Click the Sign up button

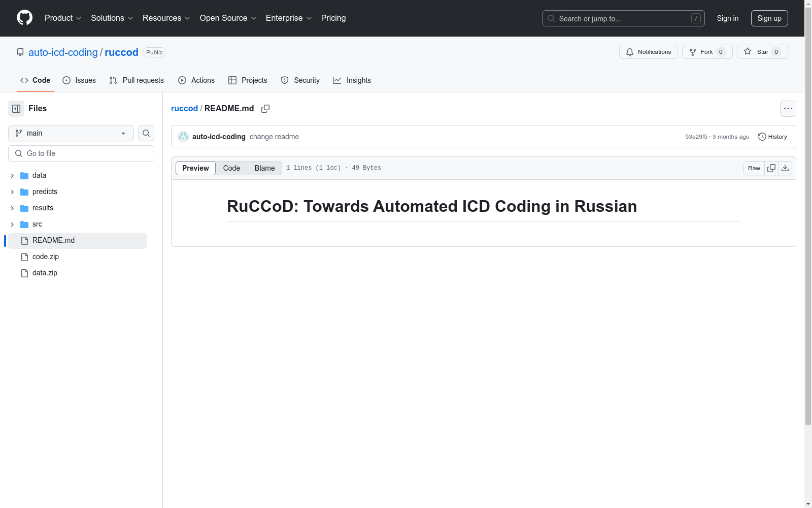[769, 18]
